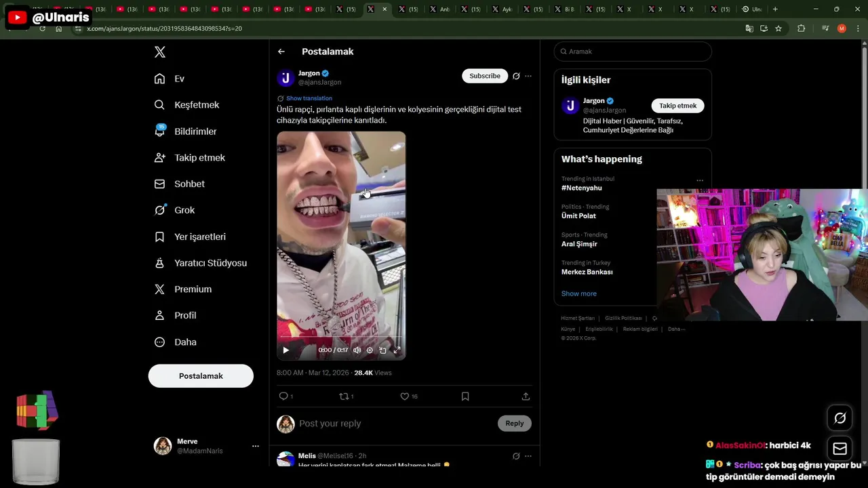Viewport: 868px width, 488px height.
Task: Open Sohbet messages
Action: point(179,184)
